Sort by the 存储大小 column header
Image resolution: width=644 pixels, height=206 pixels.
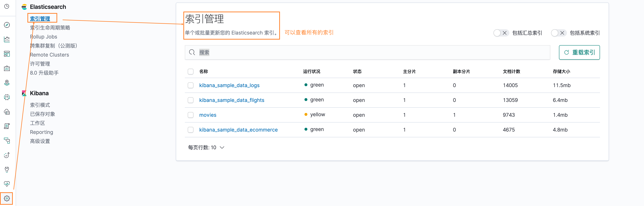[x=562, y=72]
